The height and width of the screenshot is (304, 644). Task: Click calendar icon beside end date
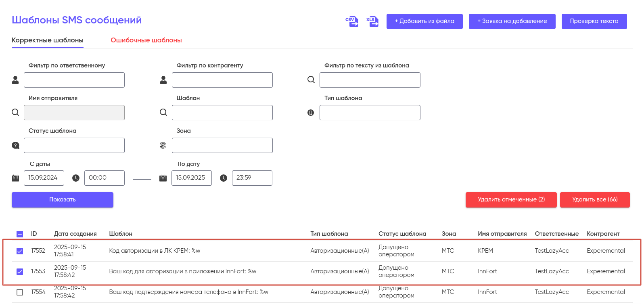pyautogui.click(x=163, y=178)
